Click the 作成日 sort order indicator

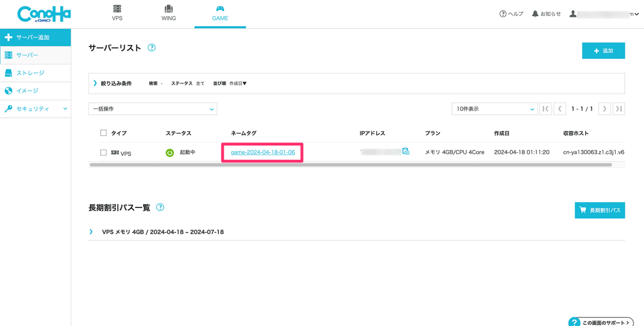(238, 83)
